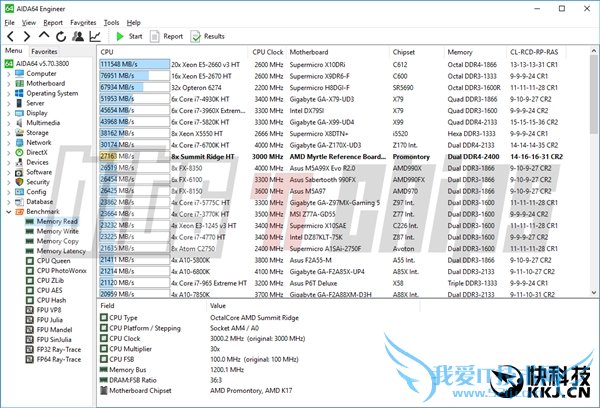Sort by the Chipset column header
The width and height of the screenshot is (600, 408).
[417, 52]
